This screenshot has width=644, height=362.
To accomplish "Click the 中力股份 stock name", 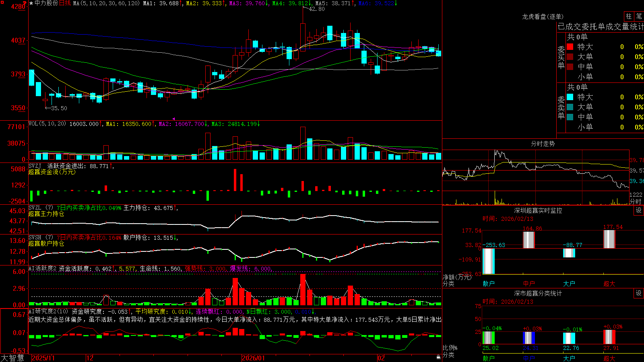I will [x=46, y=3].
